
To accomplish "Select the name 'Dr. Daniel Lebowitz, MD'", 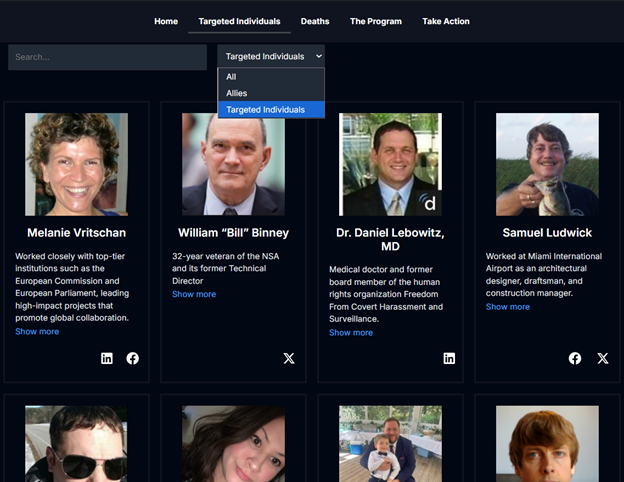I will (x=390, y=239).
